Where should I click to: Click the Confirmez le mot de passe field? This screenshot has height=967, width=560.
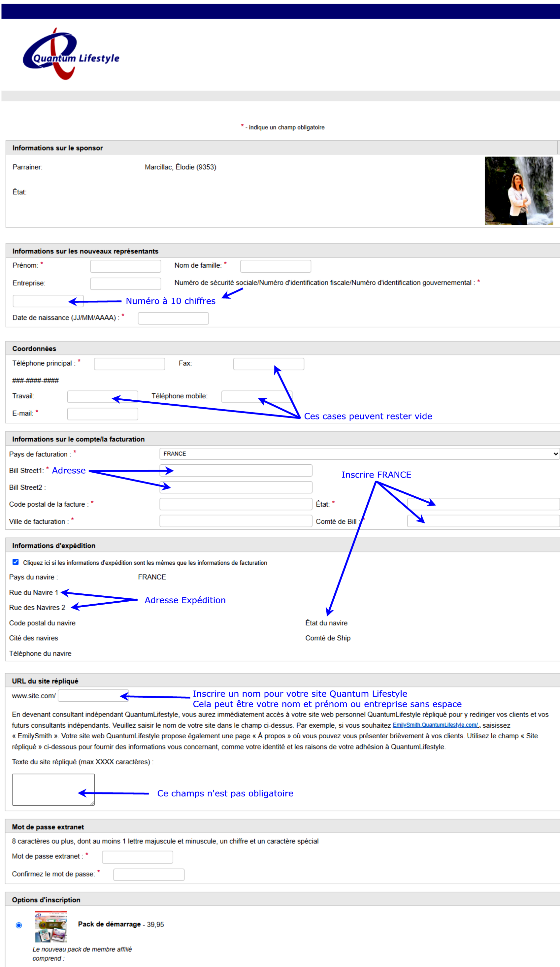click(x=149, y=875)
